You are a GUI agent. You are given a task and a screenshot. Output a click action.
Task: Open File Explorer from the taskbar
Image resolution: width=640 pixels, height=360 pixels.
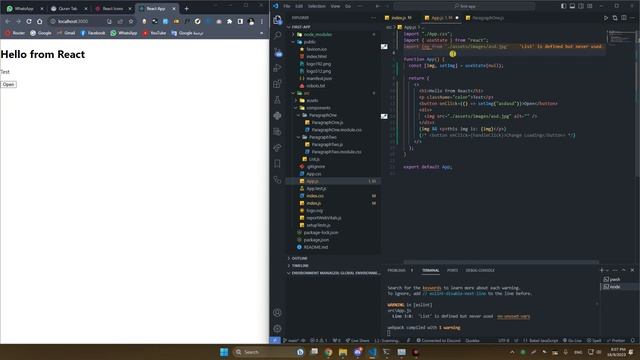[x=343, y=352]
